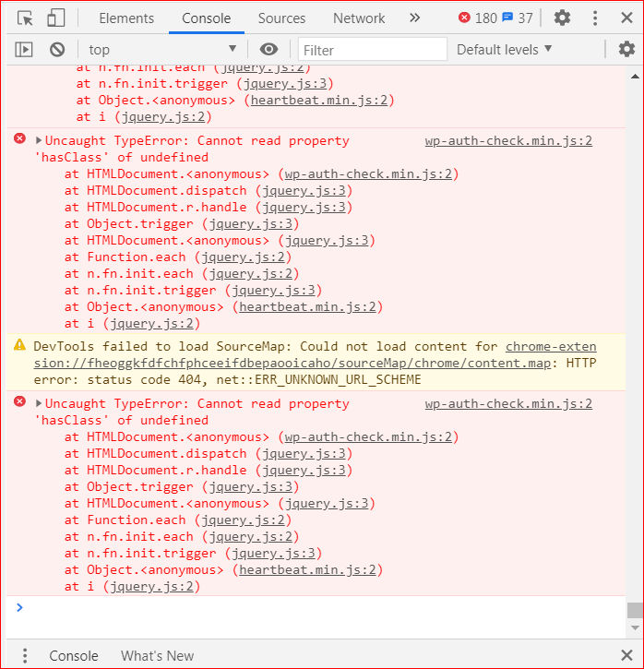The image size is (644, 669).
Task: Select the What's New drawer tab
Action: (x=158, y=656)
